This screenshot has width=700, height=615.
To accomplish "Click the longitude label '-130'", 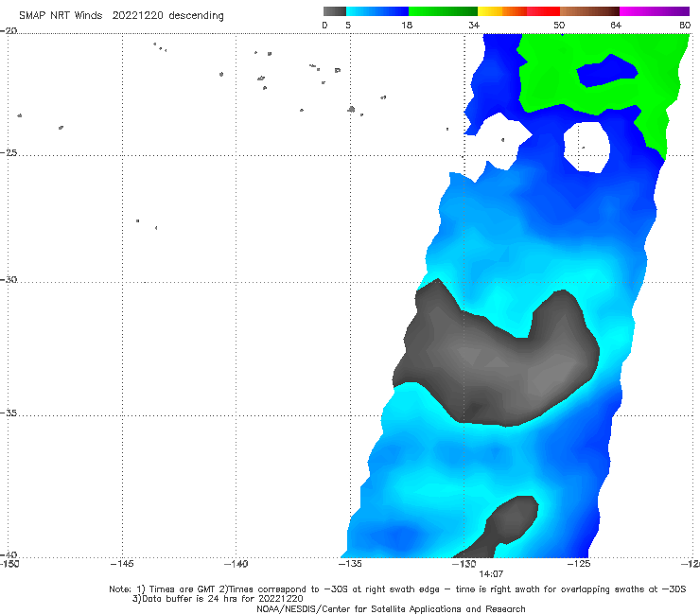I will click(464, 564).
